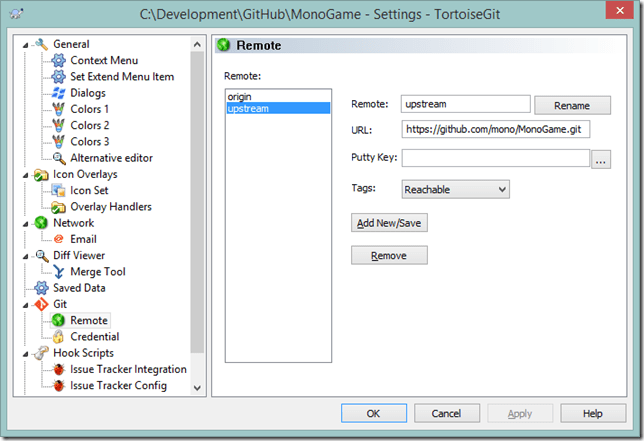
Task: Collapse the Network tree node
Action: coord(25,224)
